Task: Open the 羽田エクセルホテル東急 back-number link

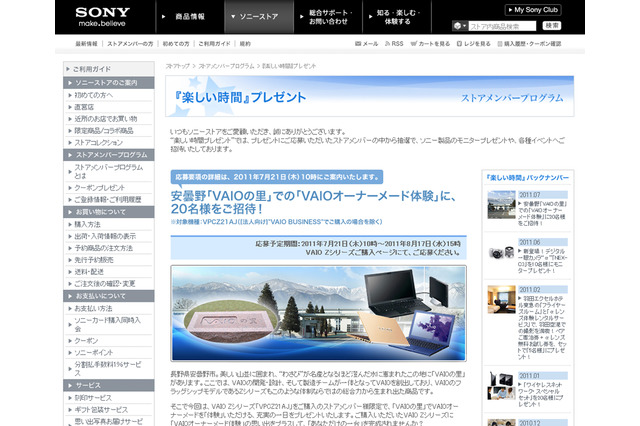Action: coord(542,328)
